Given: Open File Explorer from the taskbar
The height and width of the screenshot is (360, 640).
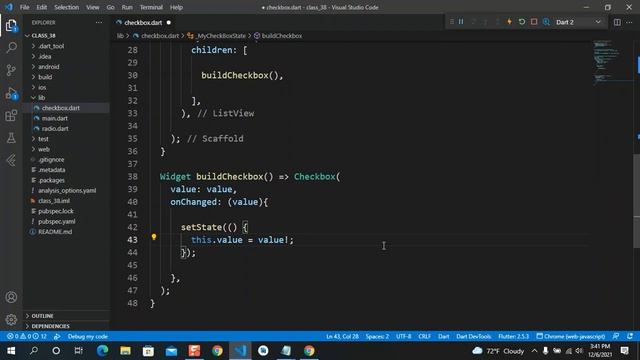Looking at the screenshot, I should 125,351.
